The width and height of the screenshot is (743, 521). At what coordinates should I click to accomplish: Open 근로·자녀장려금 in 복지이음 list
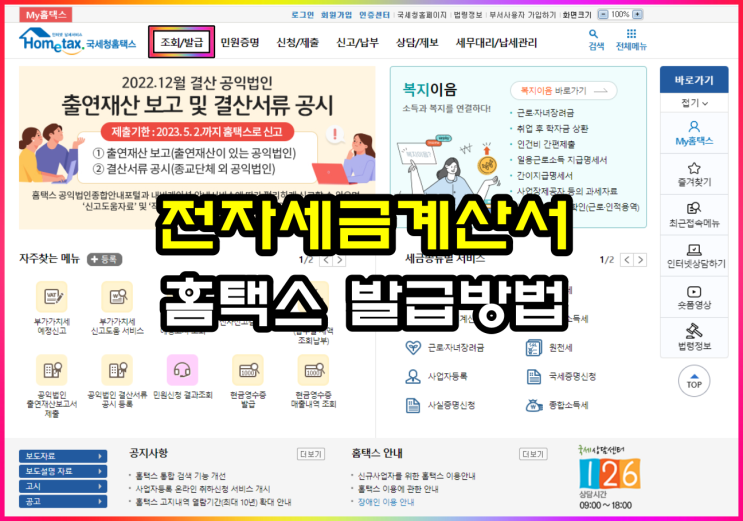[545, 113]
